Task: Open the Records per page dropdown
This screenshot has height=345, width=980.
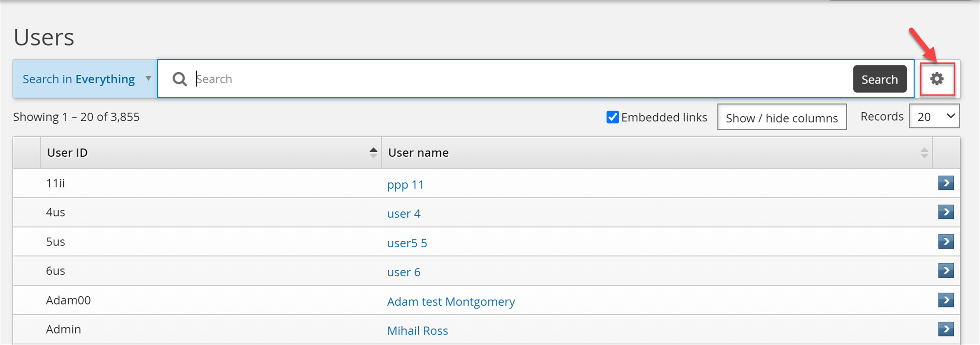Action: (x=934, y=117)
